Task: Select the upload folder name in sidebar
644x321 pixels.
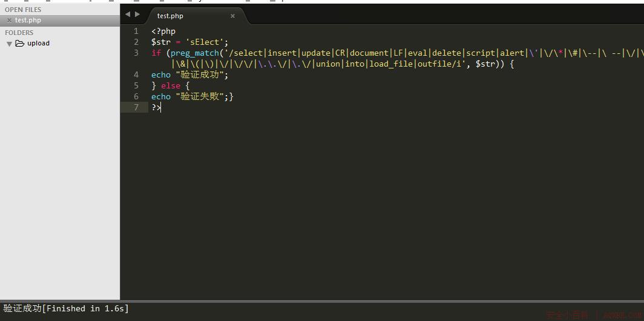Action: click(38, 44)
